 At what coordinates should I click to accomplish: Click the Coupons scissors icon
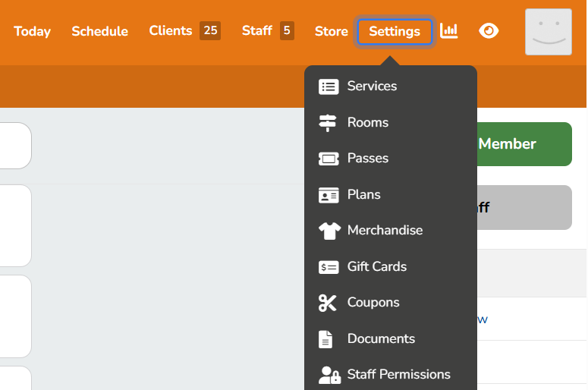328,303
